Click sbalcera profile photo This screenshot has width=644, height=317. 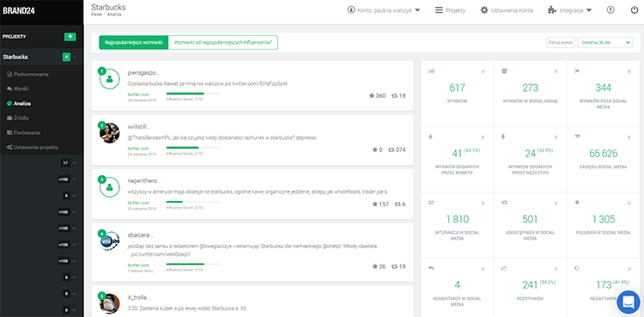(110, 241)
